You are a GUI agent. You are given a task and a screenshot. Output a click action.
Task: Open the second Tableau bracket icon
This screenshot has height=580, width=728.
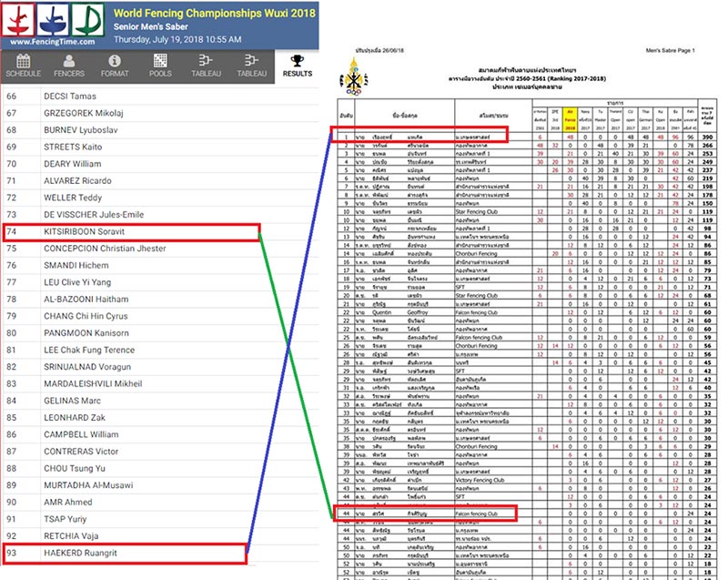point(251,61)
